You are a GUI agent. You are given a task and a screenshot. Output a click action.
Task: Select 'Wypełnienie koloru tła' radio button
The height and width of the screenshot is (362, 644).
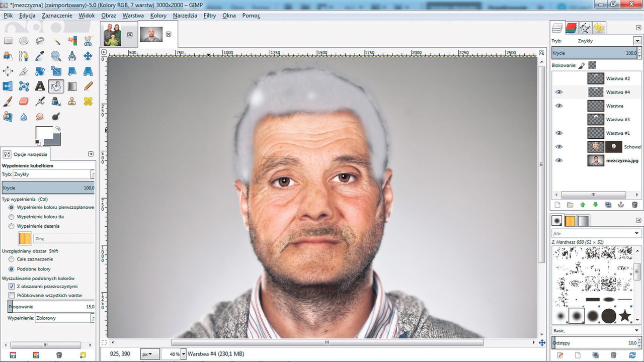click(x=11, y=217)
